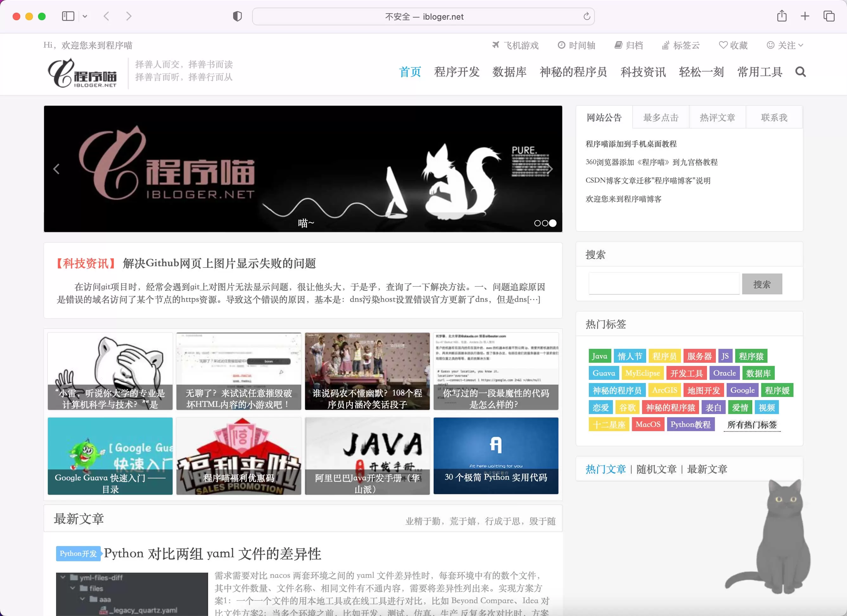
Task: Open 程序喵福利优惠码 thumbnail
Action: (239, 456)
